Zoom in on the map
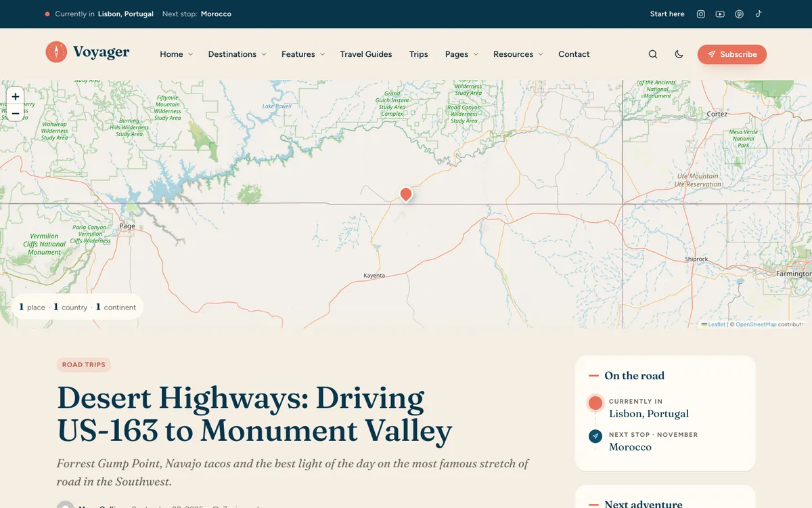This screenshot has width=812, height=508. coord(15,97)
